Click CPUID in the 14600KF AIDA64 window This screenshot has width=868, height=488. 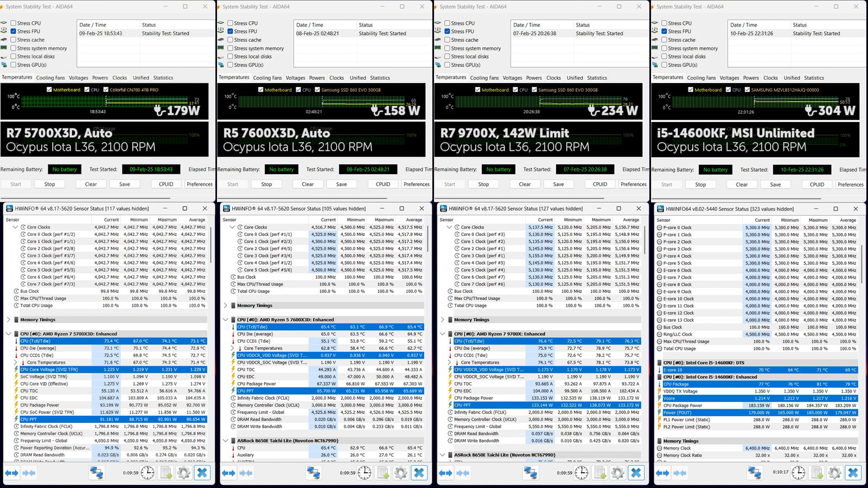tap(817, 184)
